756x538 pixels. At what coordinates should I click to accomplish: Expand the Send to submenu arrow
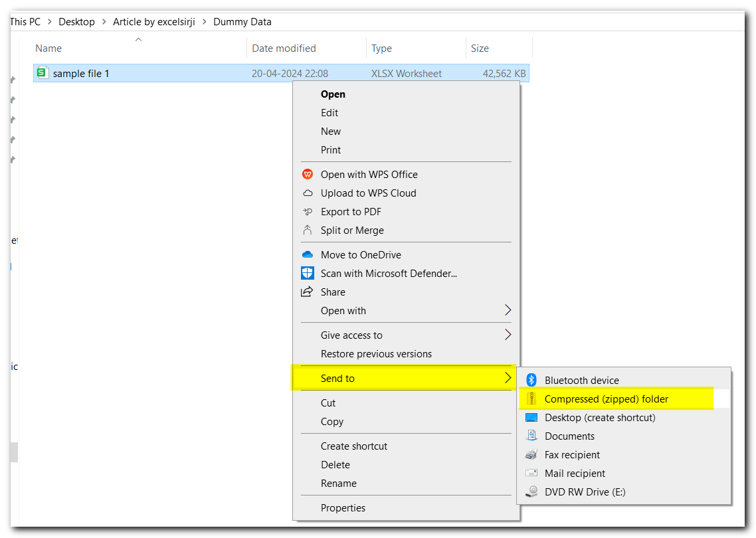(508, 378)
